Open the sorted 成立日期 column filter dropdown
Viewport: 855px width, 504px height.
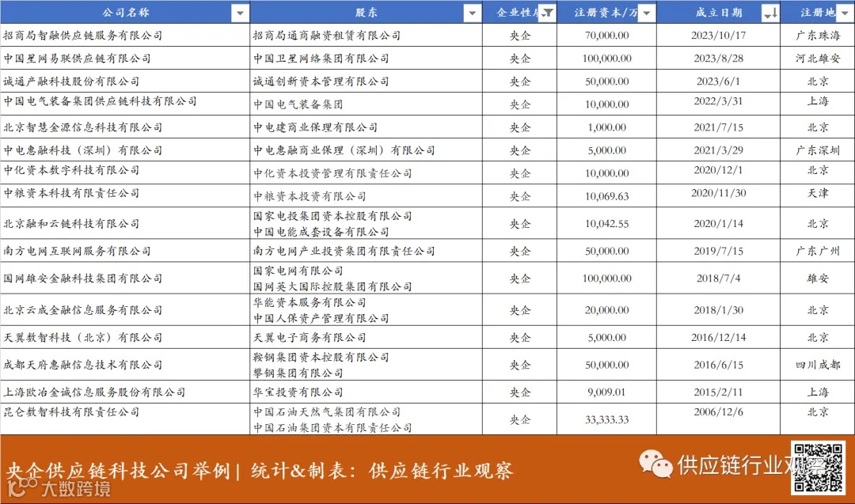770,13
